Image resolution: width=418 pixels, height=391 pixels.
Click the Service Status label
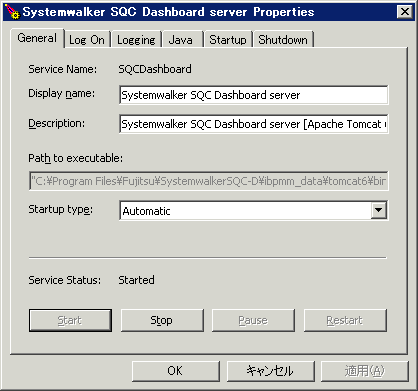coord(65,280)
